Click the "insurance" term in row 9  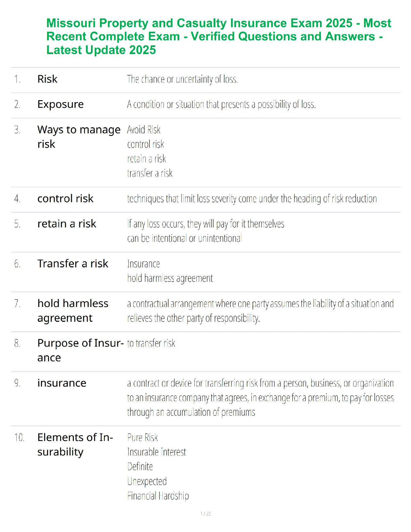click(x=62, y=383)
